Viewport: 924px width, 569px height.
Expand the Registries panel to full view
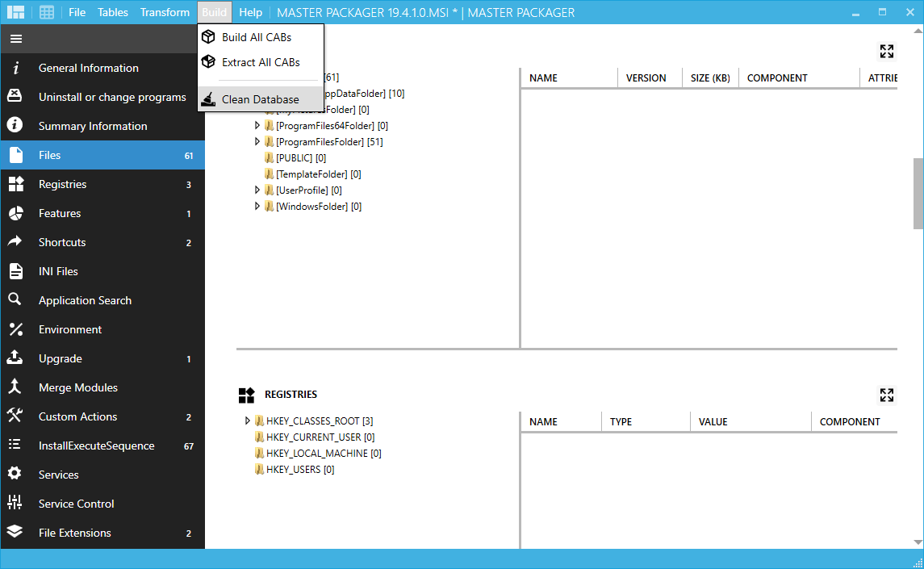pyautogui.click(x=887, y=395)
